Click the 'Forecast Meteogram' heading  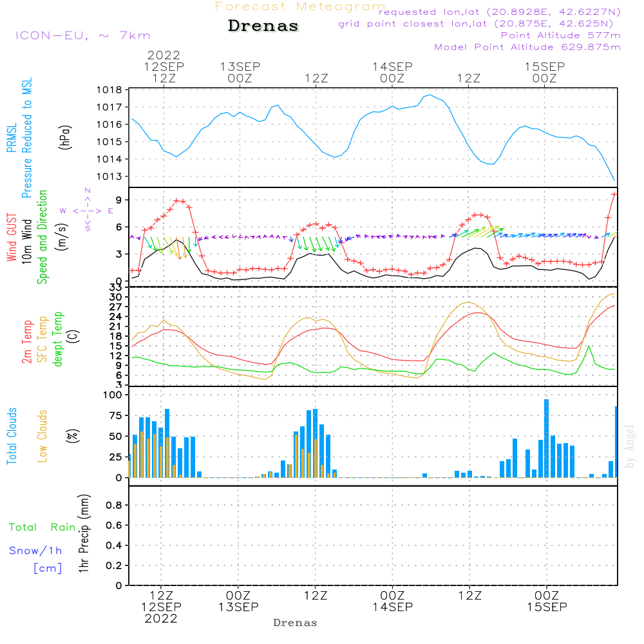tap(300, 6)
